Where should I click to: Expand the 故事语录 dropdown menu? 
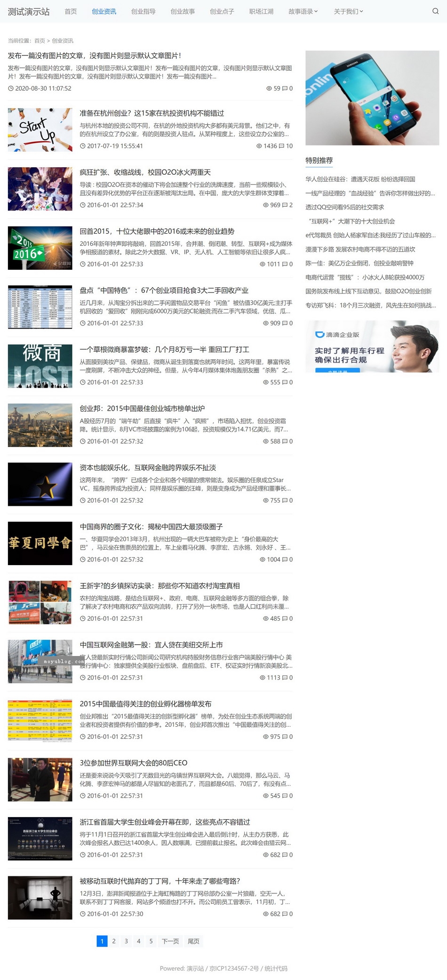click(x=303, y=11)
